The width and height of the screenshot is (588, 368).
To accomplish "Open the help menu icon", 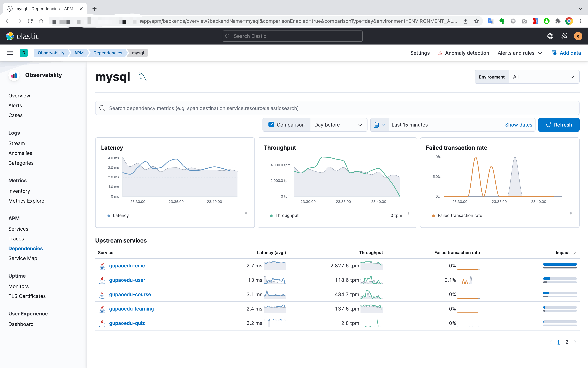I will click(x=550, y=36).
